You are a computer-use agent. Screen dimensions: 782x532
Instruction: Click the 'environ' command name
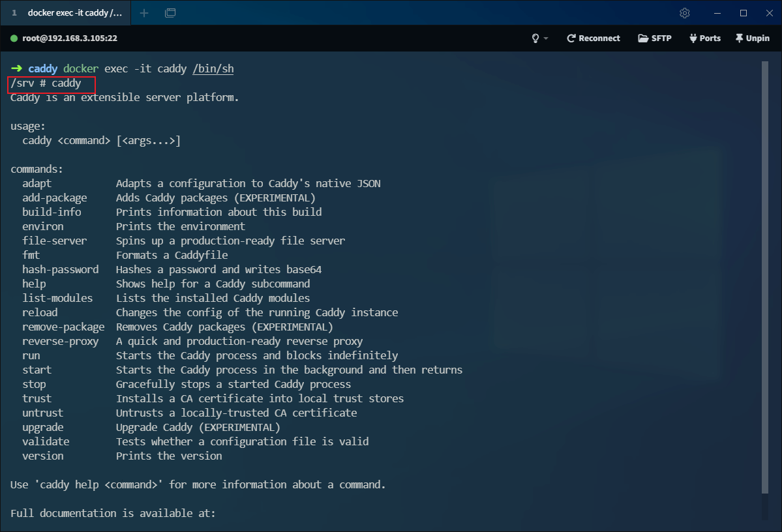point(43,227)
